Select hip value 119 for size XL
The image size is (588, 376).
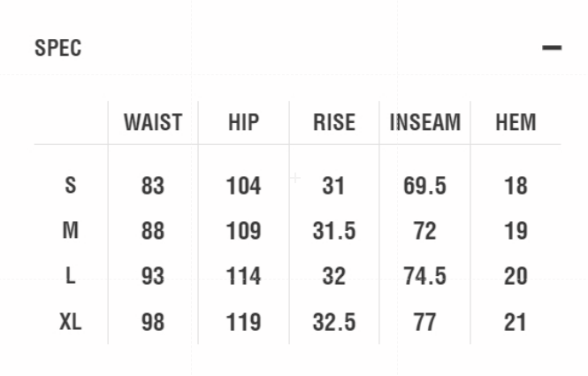pos(243,322)
